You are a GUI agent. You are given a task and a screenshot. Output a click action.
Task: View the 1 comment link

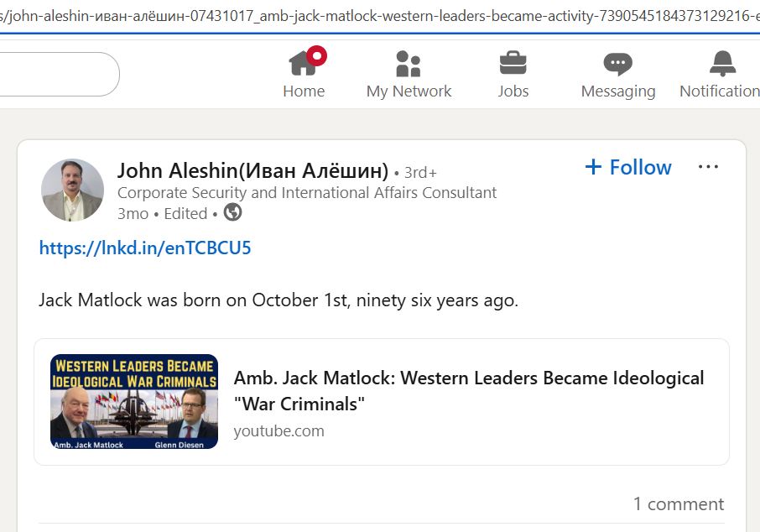coord(678,504)
